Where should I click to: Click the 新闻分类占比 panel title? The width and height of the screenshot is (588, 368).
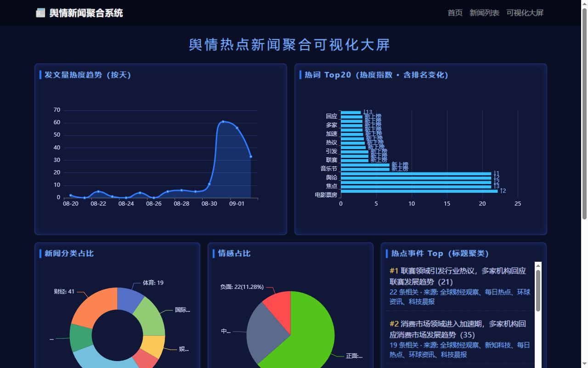point(69,253)
